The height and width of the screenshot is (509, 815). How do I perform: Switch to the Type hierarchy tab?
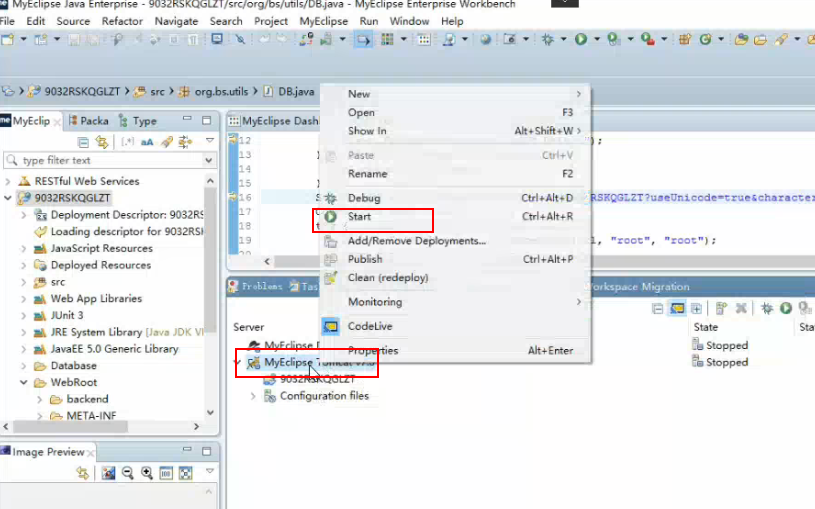(138, 121)
